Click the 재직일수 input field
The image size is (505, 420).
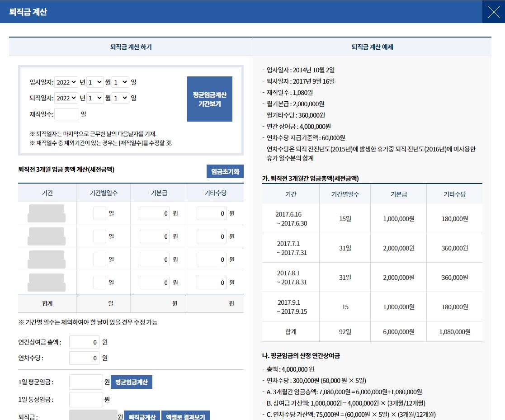[x=66, y=114]
